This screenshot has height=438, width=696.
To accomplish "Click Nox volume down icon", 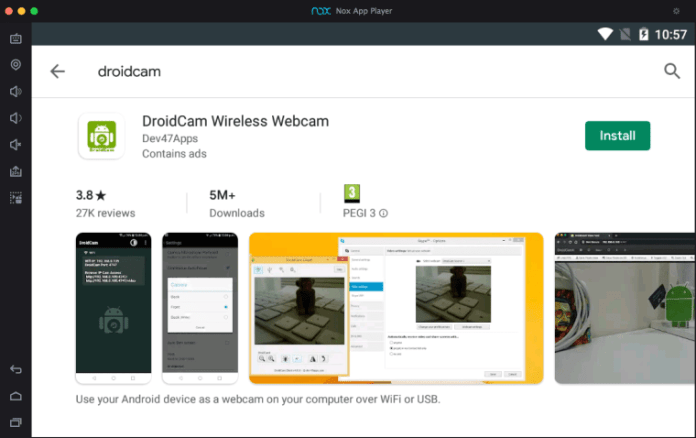I will pos(16,118).
